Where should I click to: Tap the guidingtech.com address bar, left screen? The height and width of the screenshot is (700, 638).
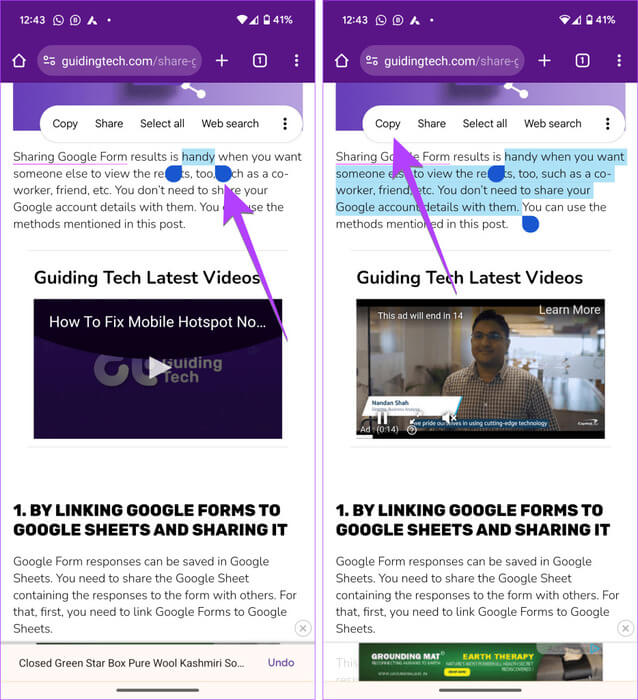(x=120, y=61)
